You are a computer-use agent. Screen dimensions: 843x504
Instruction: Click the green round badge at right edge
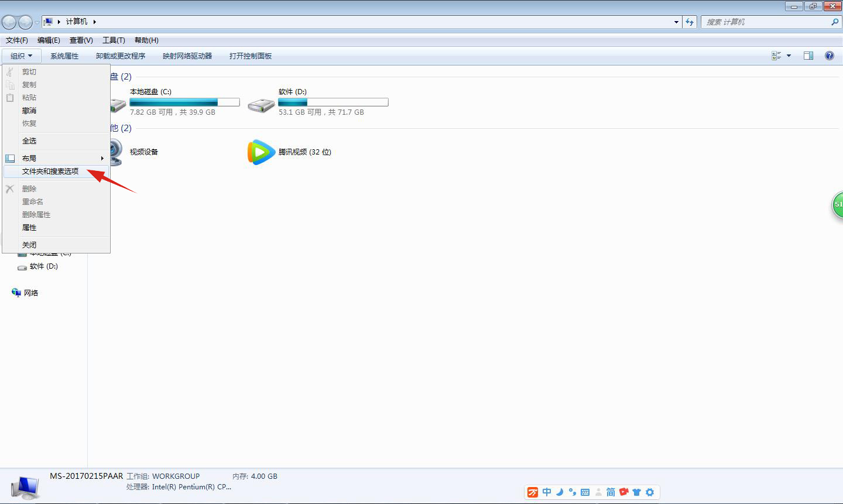[838, 205]
